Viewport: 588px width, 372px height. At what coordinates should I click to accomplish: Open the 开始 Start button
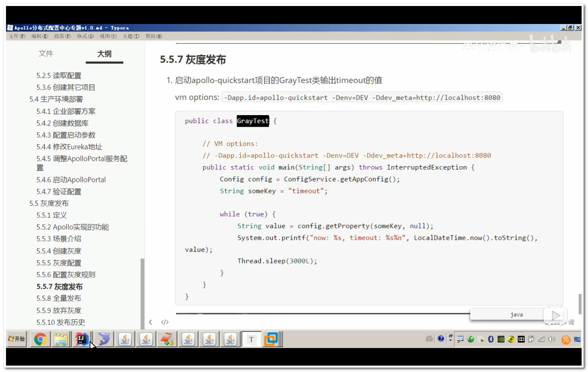16,339
